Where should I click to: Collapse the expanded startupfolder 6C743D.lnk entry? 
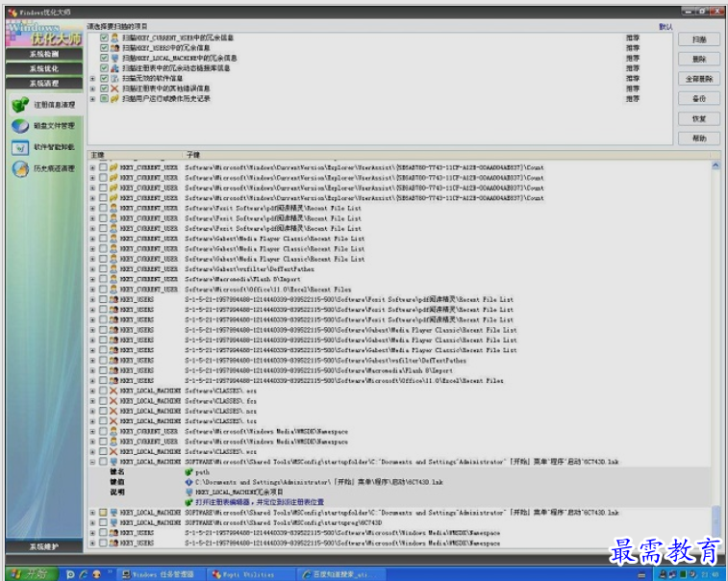pos(92,462)
